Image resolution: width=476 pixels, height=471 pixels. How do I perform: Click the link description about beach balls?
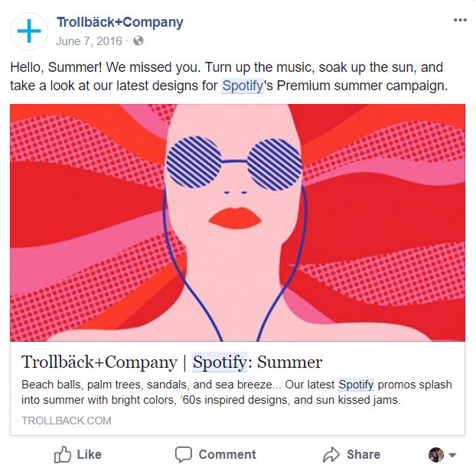[236, 392]
